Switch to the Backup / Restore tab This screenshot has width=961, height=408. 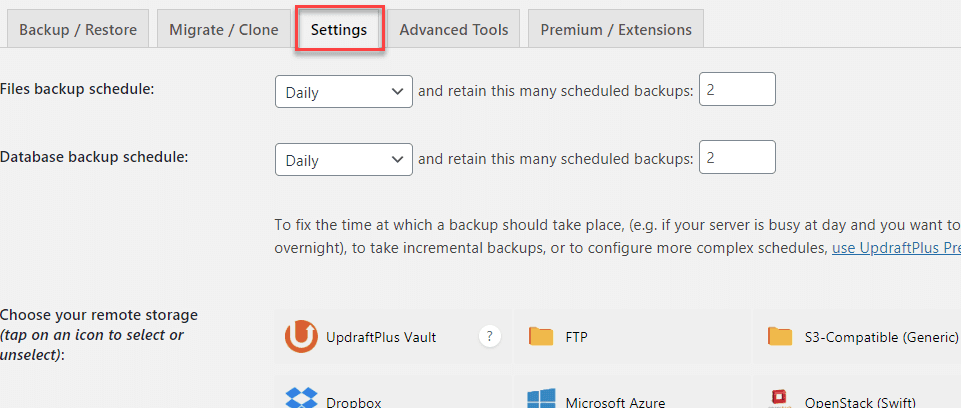[78, 29]
